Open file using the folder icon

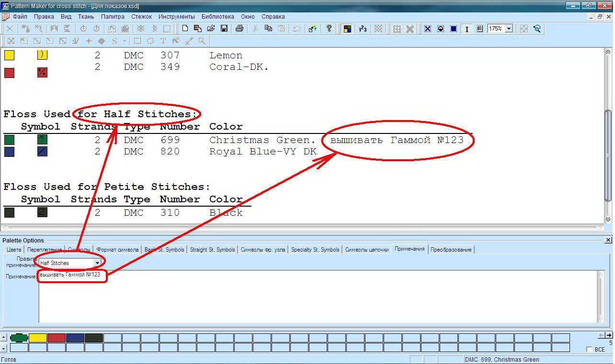211,29
